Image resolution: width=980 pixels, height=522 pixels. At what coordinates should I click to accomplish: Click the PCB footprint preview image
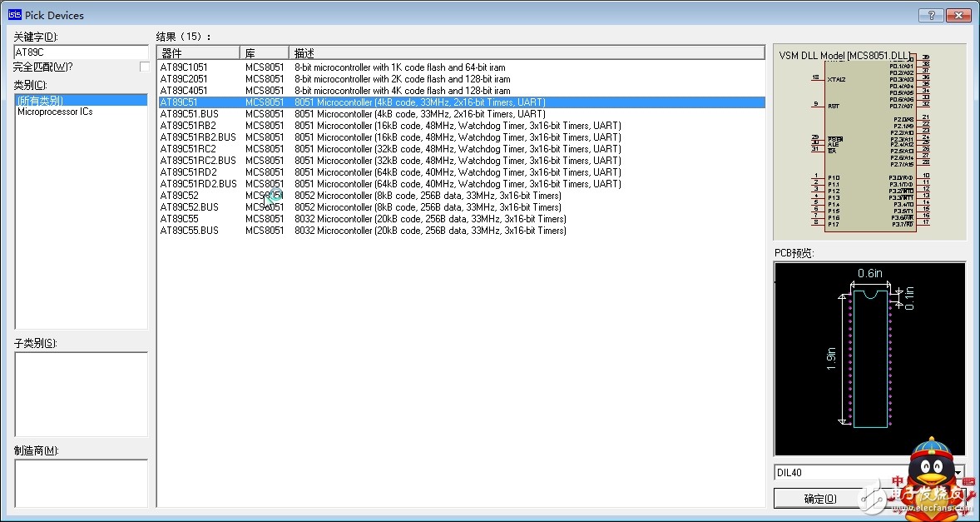pos(870,359)
